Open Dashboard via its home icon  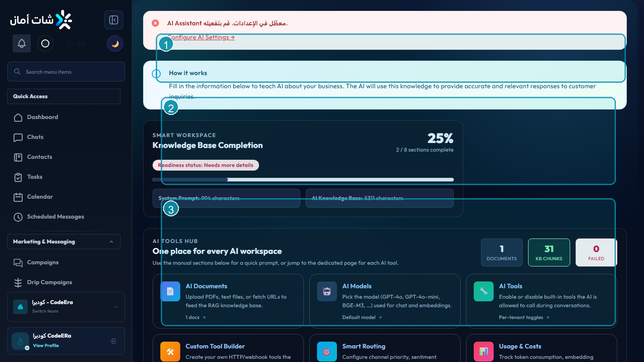click(x=18, y=117)
